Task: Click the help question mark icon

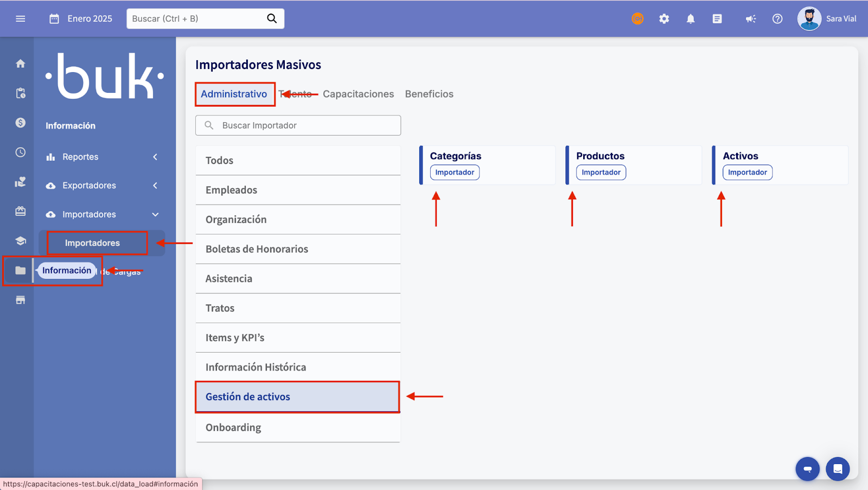Action: click(x=777, y=19)
